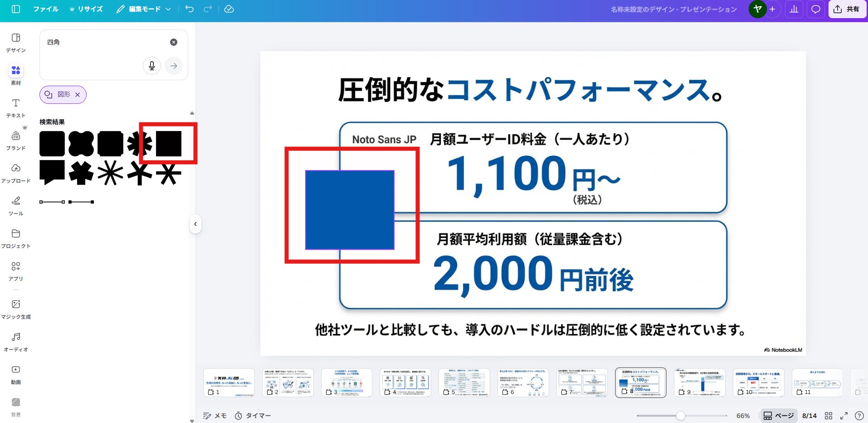Open the 背景 (background) panel
The width and height of the screenshot is (868, 423).
click(x=15, y=406)
